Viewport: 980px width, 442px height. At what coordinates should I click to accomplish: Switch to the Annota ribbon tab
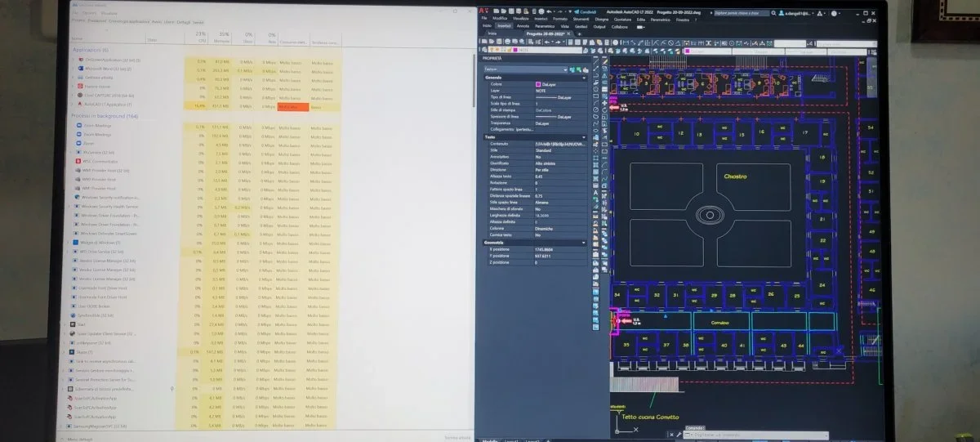(x=523, y=26)
